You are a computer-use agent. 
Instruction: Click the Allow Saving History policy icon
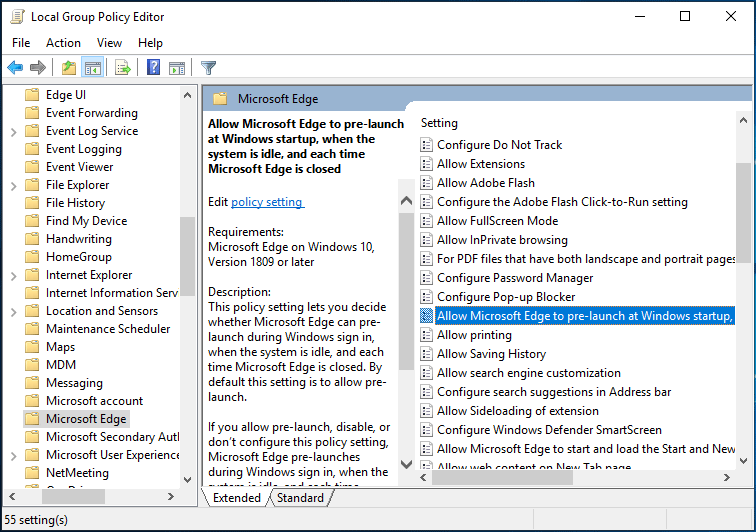pyautogui.click(x=426, y=354)
